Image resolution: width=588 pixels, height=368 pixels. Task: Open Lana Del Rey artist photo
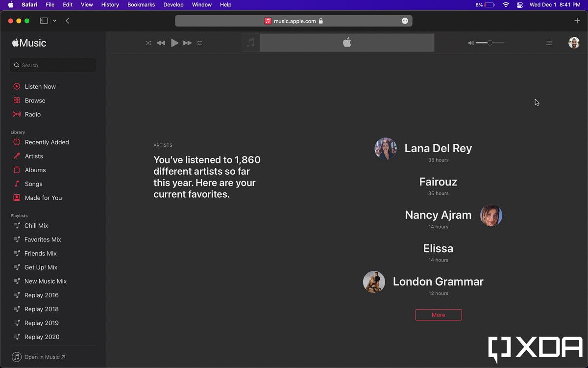tap(386, 149)
